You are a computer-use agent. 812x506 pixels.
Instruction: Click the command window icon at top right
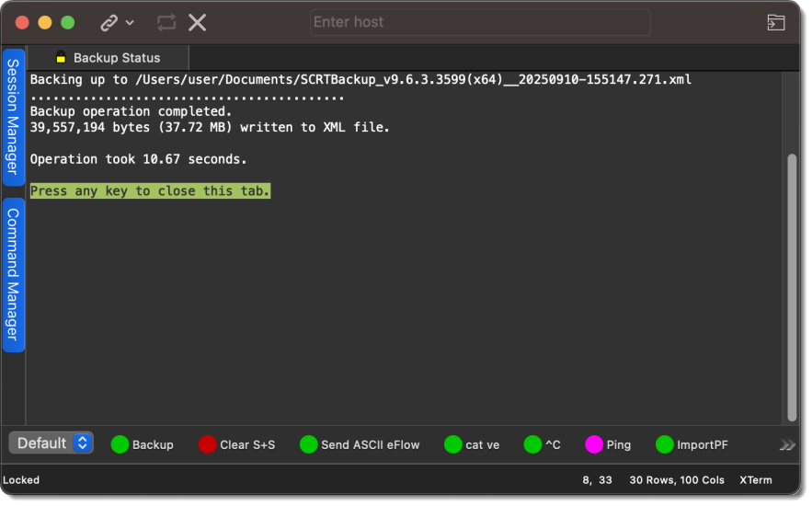point(776,22)
